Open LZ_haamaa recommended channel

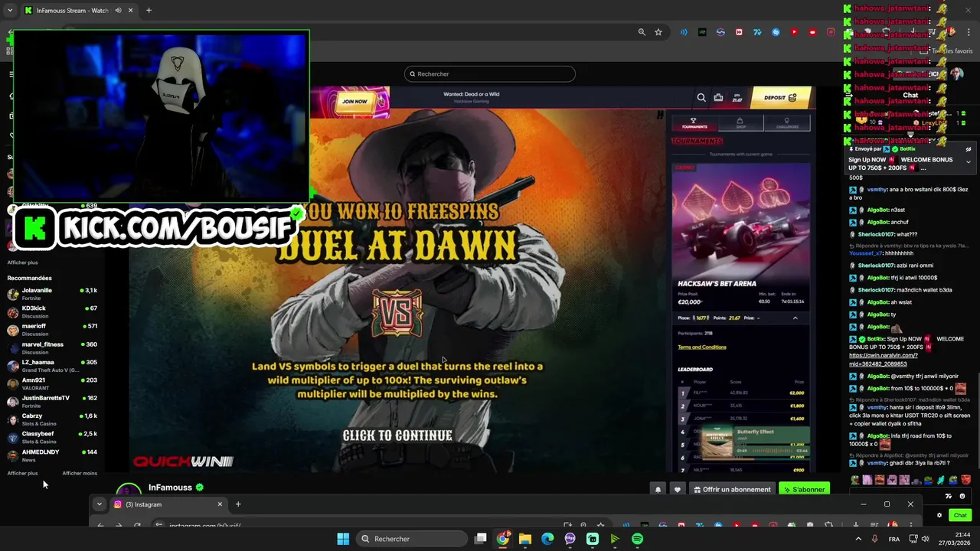pyautogui.click(x=52, y=366)
